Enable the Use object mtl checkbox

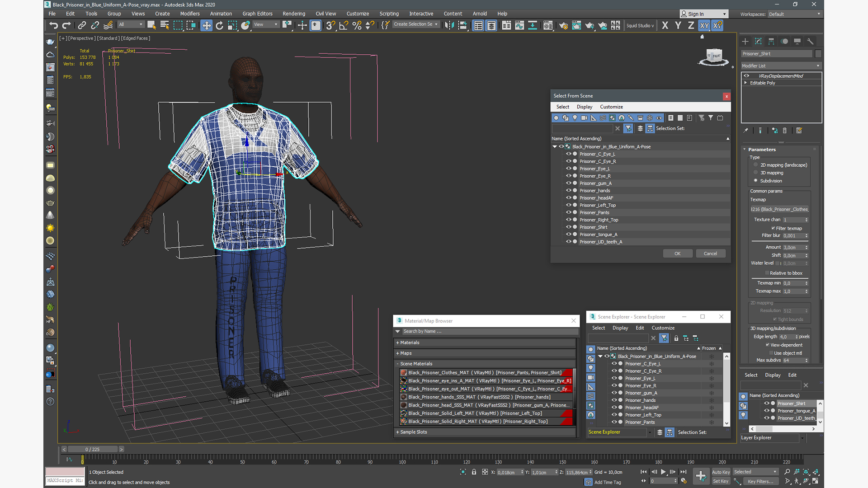[770, 353]
